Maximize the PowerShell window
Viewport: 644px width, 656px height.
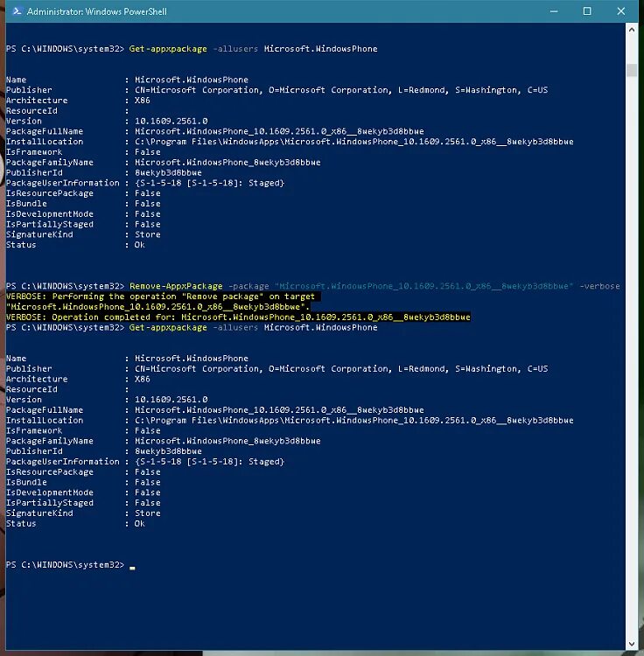(x=587, y=11)
